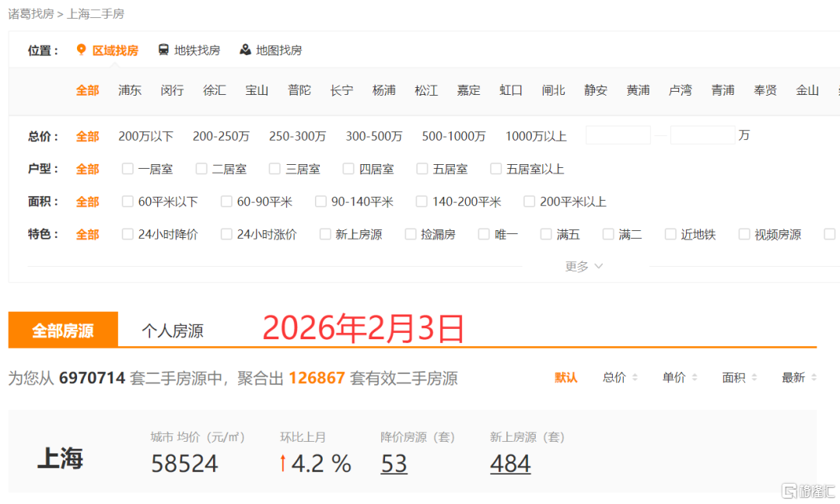Enable the 60-90平米 area checkbox
Screen dimensions: 840x504
click(x=226, y=201)
